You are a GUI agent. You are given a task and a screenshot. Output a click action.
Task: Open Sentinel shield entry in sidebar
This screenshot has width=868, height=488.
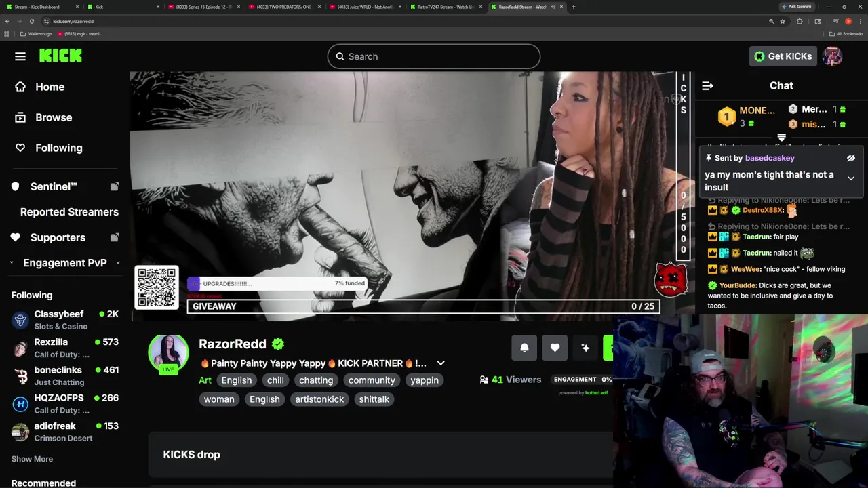coord(45,186)
